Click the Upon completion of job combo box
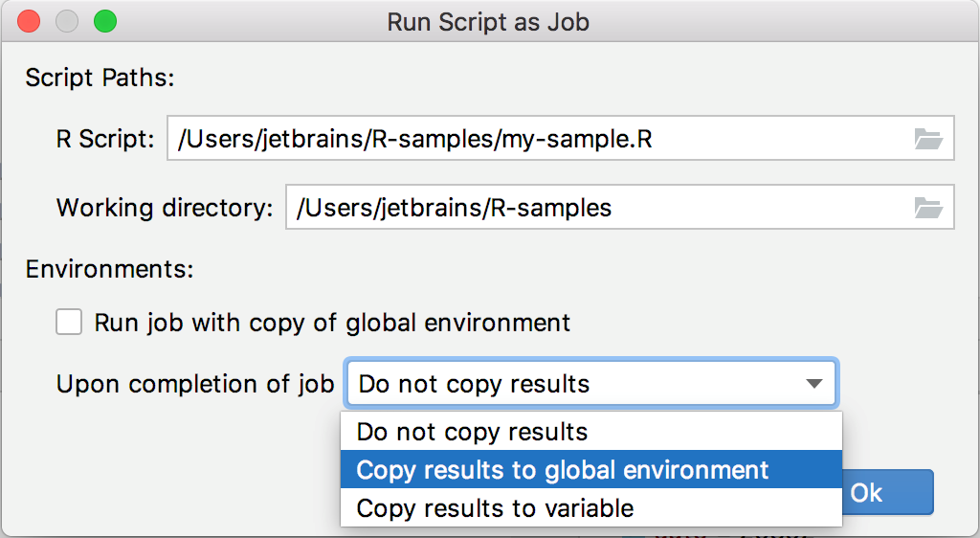The image size is (980, 538). click(x=574, y=385)
